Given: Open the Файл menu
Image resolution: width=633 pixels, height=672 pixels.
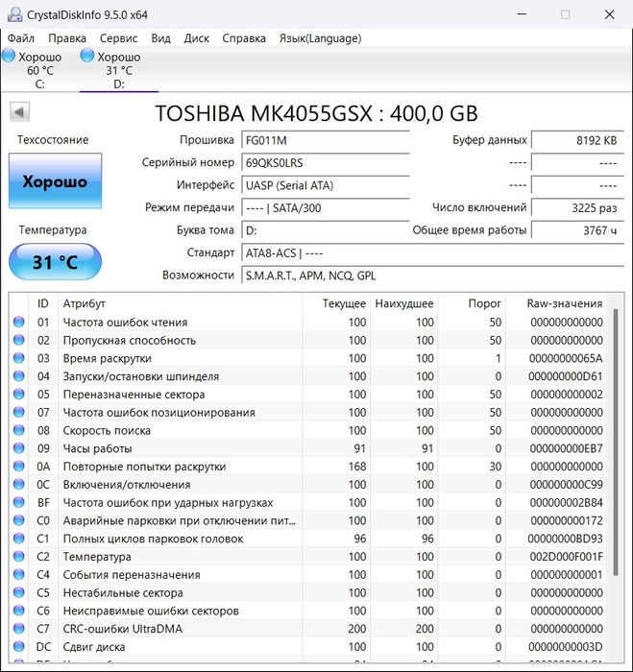Looking at the screenshot, I should tap(21, 38).
